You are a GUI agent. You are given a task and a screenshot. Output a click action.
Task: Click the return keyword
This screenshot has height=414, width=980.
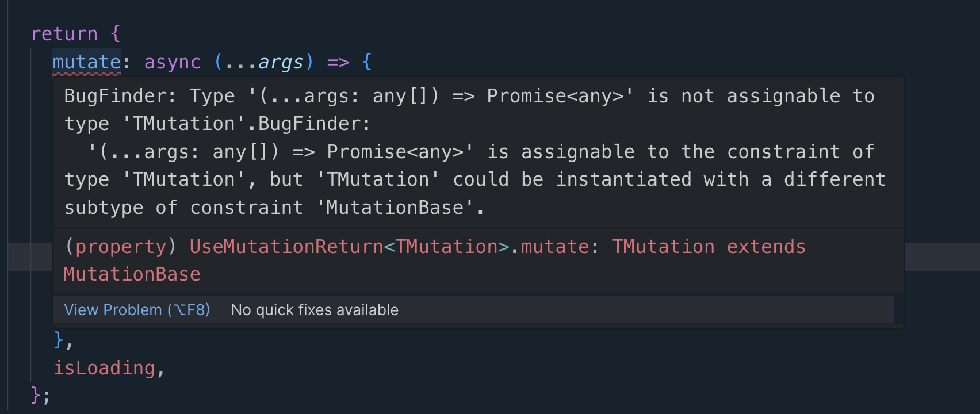click(64, 34)
